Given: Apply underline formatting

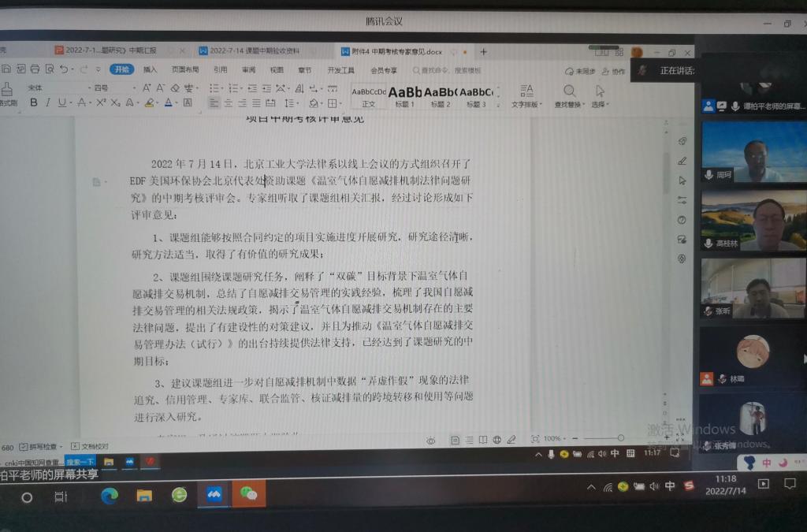Looking at the screenshot, I should 61,102.
